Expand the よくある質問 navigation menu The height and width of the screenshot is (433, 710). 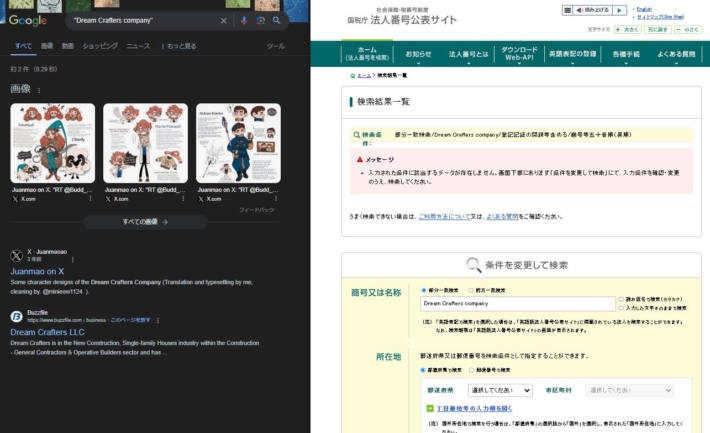[676, 54]
